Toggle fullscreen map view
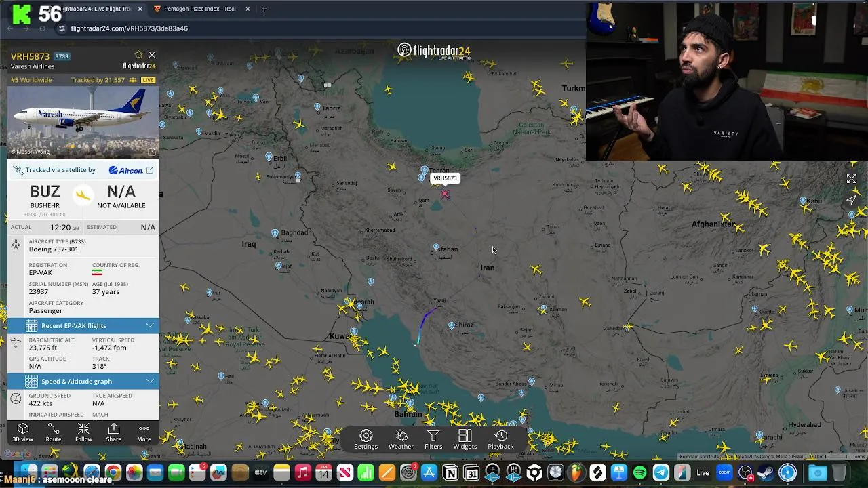 pyautogui.click(x=852, y=179)
